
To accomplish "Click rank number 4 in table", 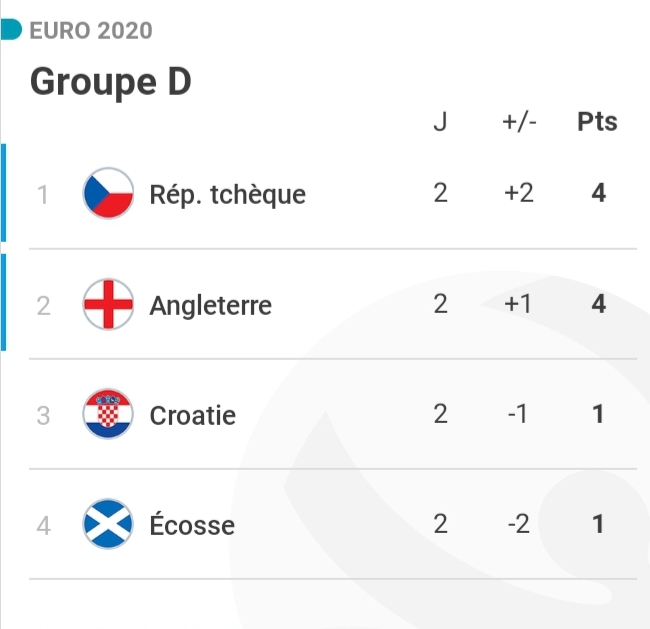I will click(x=43, y=525).
